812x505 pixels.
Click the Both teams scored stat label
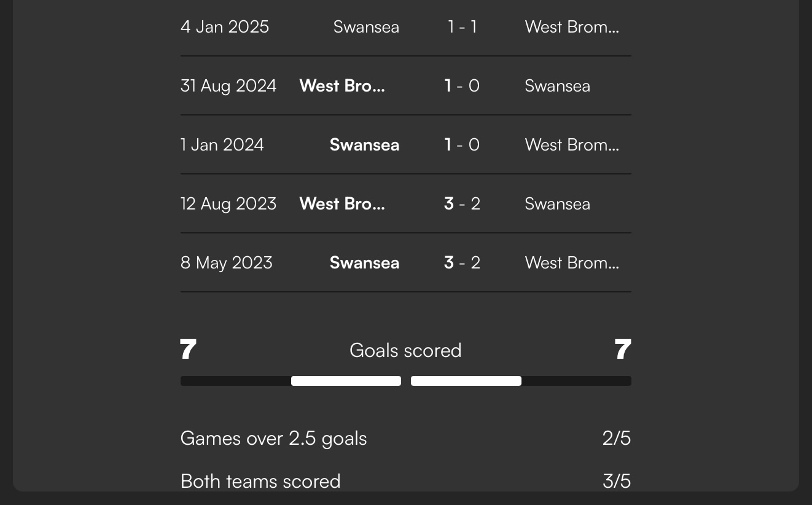coord(260,481)
